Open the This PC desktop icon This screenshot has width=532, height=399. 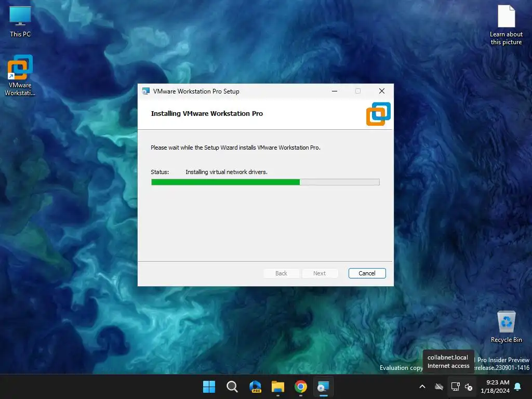coord(20,22)
